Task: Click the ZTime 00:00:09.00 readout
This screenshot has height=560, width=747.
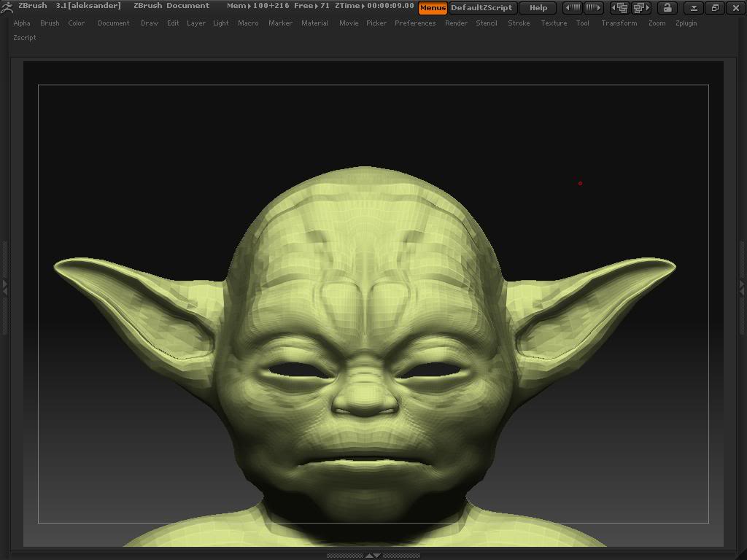Action: 374,6
